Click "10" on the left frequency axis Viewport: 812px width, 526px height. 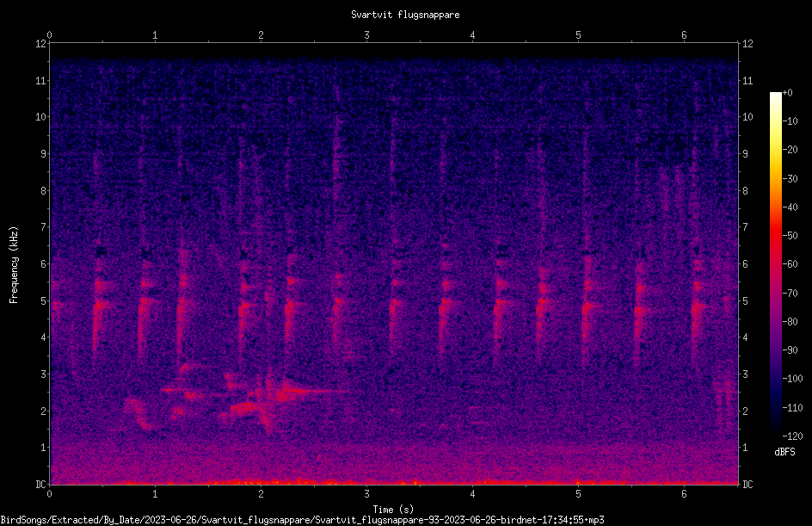[x=40, y=117]
